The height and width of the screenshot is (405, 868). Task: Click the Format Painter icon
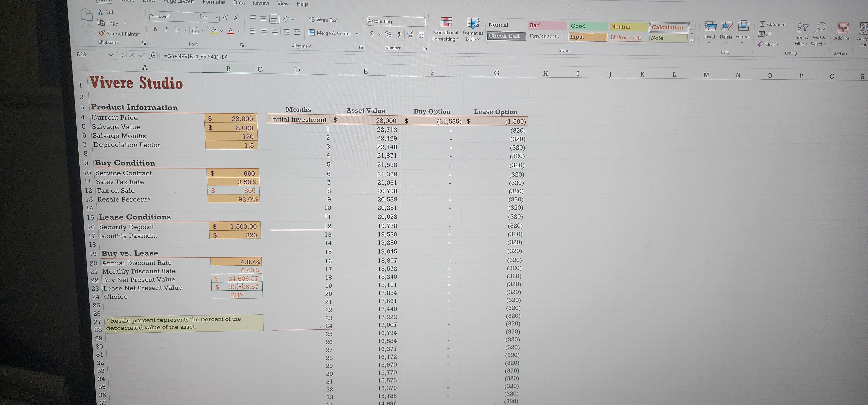coord(102,33)
